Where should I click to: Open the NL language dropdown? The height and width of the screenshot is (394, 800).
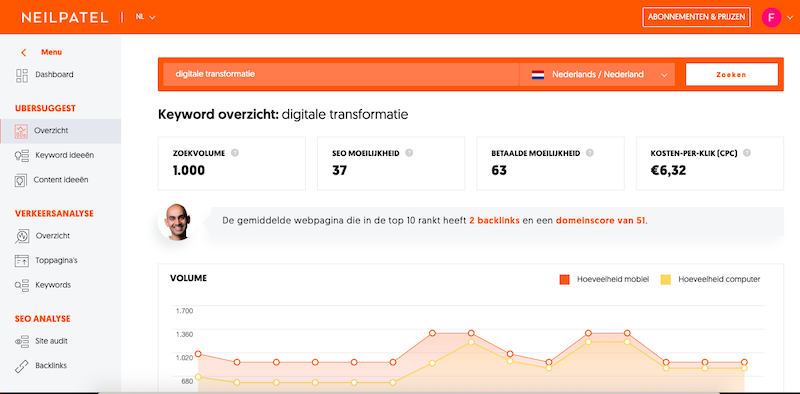145,17
